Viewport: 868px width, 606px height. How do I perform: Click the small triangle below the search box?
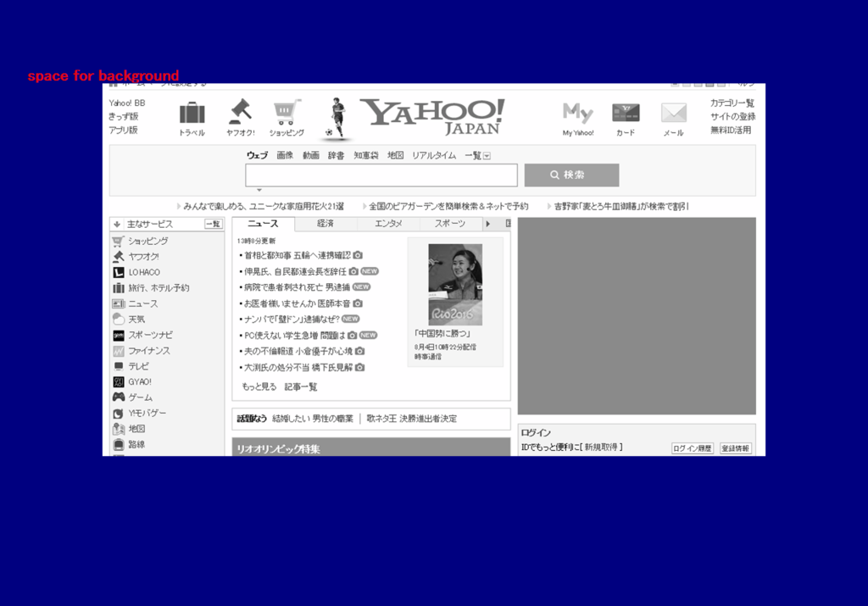pos(259,190)
